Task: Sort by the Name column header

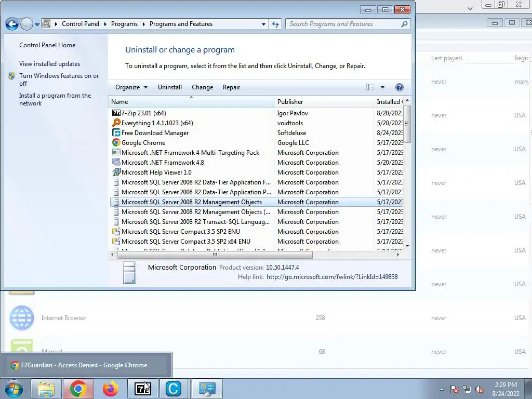Action: coord(191,101)
